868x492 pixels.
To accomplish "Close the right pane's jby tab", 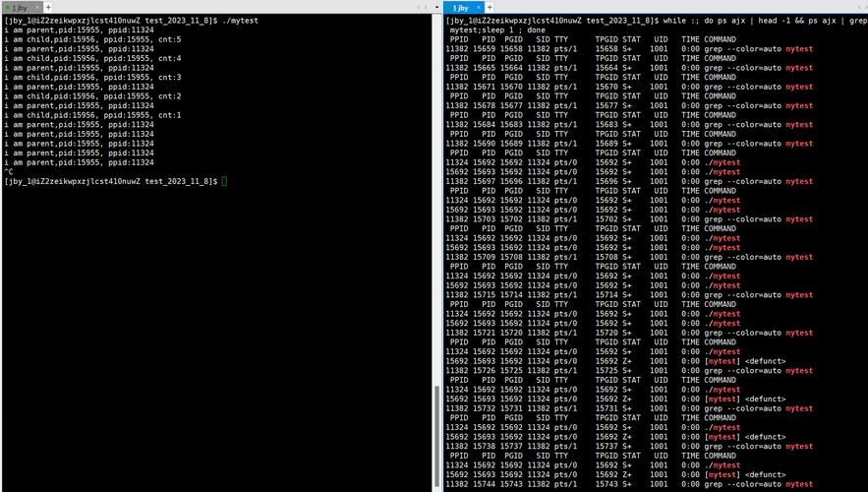I will [x=477, y=7].
